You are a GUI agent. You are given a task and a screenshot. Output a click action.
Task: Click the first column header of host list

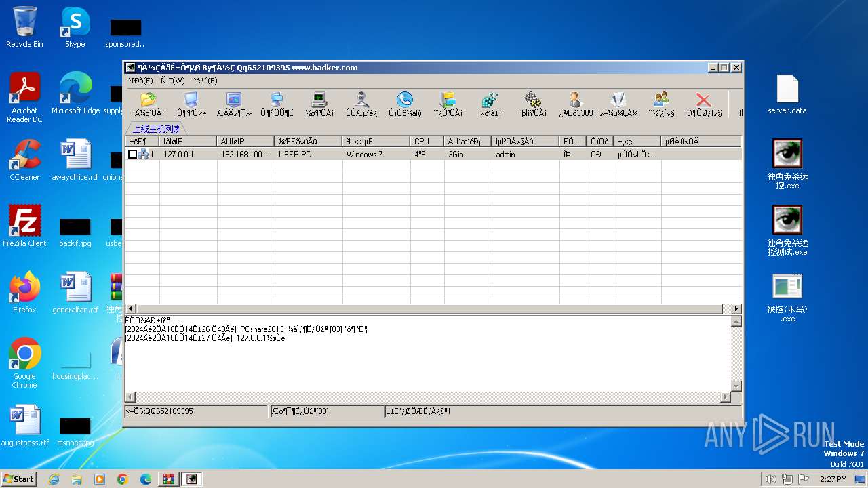point(142,141)
